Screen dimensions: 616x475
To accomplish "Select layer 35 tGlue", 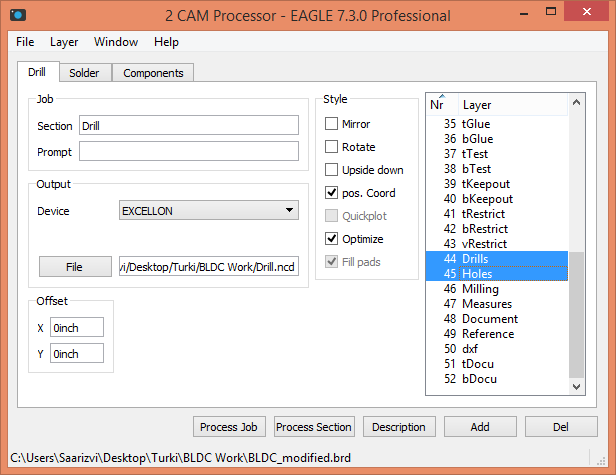I will coord(497,124).
